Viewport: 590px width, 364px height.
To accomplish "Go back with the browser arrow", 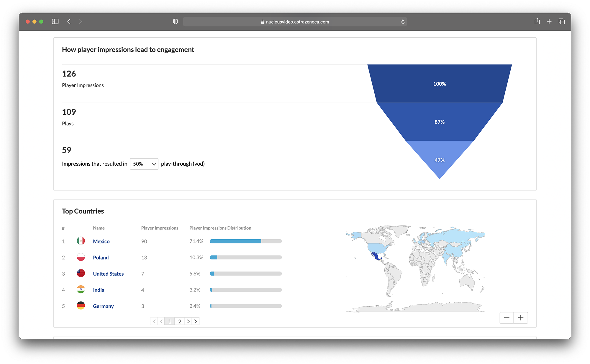I will (69, 22).
